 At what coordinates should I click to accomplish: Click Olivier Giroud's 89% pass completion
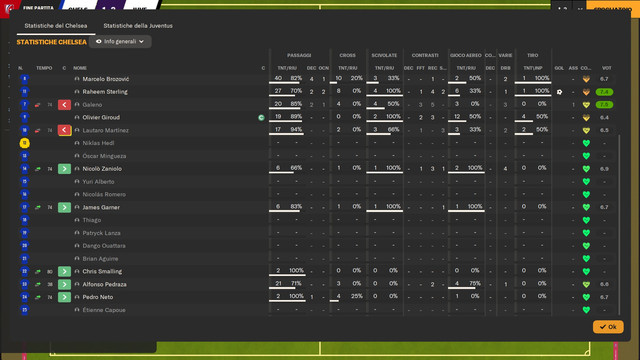coord(296,117)
